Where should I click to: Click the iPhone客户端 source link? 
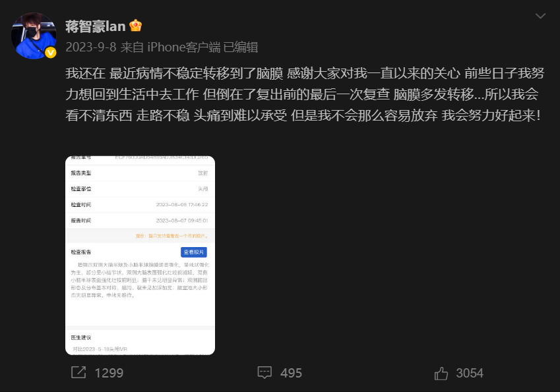(183, 47)
